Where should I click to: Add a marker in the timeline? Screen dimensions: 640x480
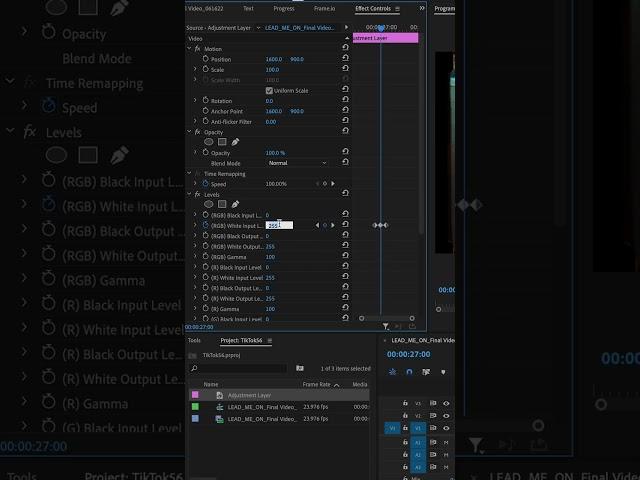click(443, 372)
